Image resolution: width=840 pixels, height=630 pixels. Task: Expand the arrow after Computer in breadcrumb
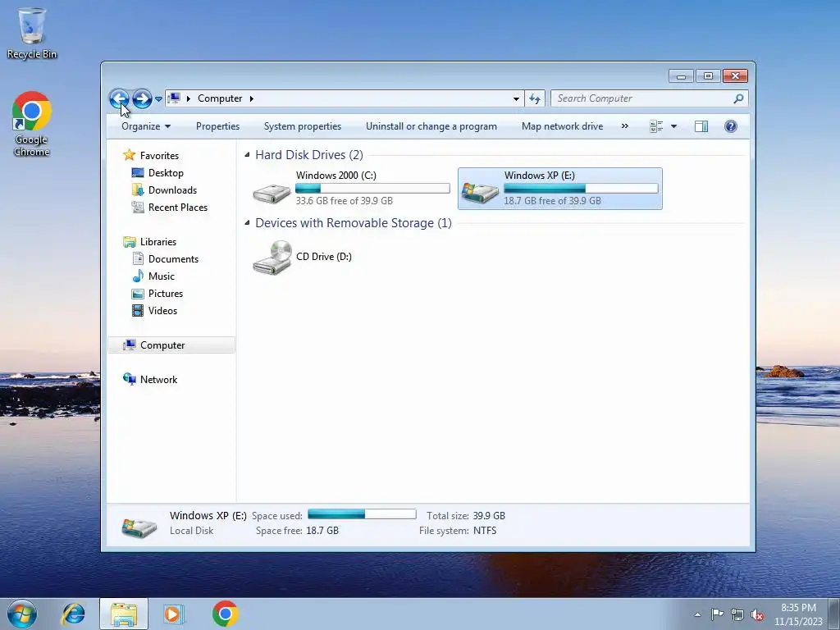click(x=252, y=98)
